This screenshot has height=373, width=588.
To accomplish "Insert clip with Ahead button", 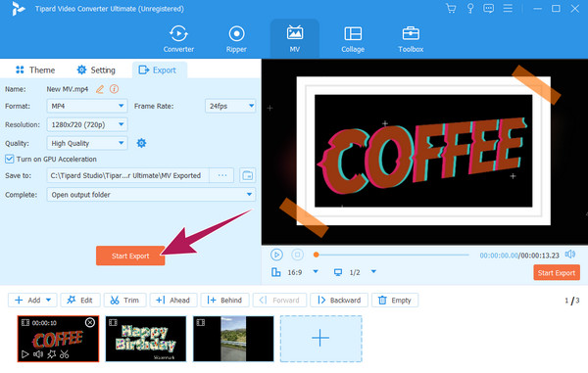I will coord(172,300).
